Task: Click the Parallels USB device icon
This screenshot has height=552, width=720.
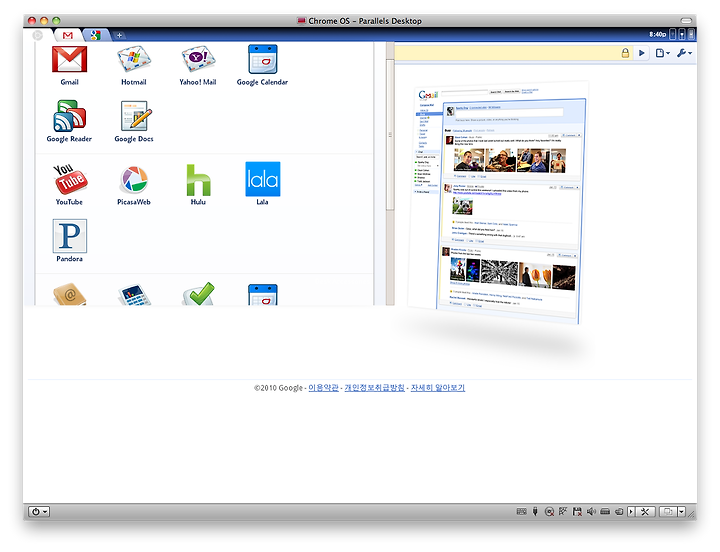Action: tap(535, 512)
